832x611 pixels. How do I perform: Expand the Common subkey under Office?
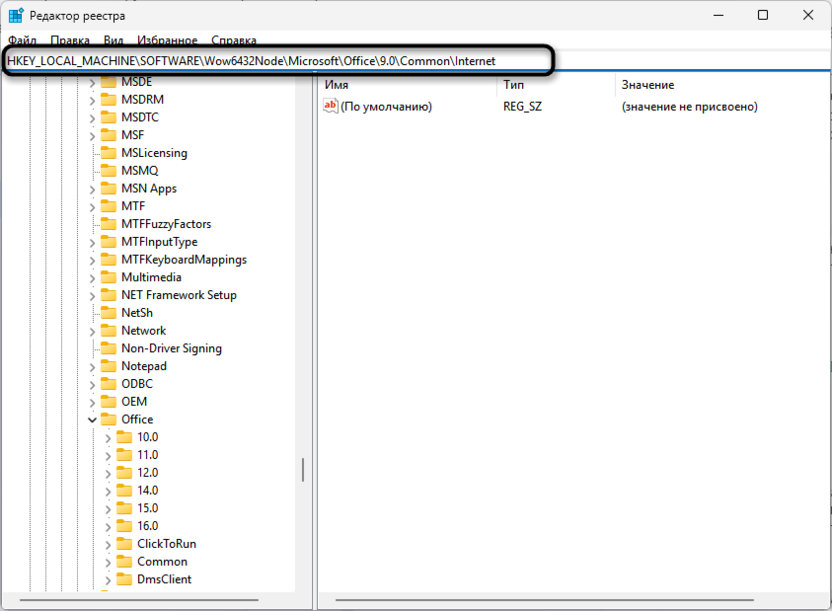tap(108, 562)
